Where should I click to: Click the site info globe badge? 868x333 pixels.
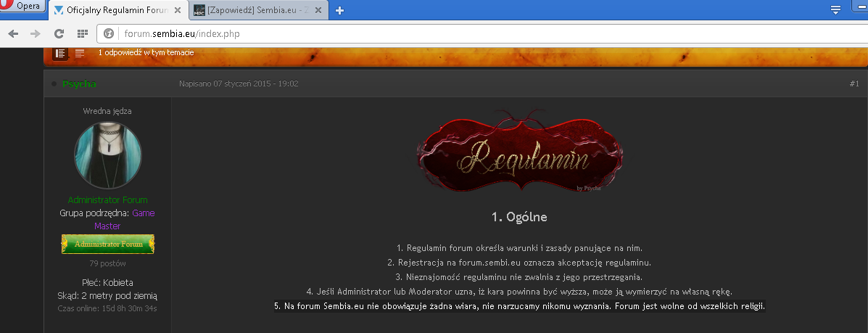click(x=109, y=34)
